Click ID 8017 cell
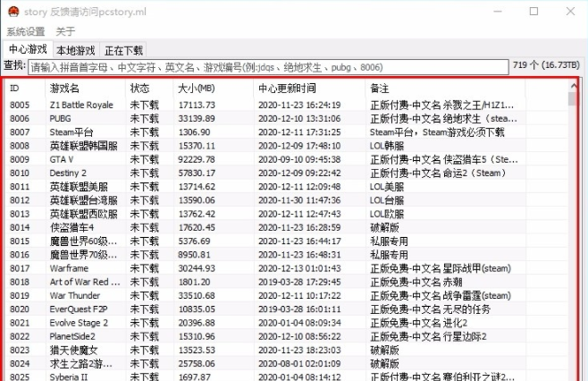Screen dimensions: 588x381 20,268
